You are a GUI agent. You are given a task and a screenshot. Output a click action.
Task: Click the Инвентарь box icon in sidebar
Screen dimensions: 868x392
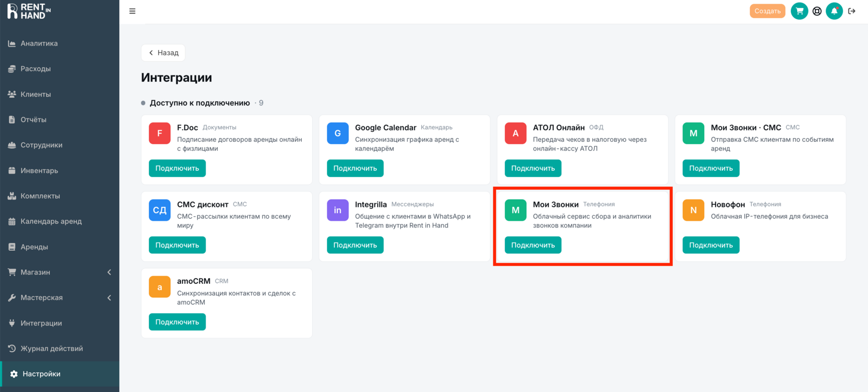pyautogui.click(x=12, y=171)
